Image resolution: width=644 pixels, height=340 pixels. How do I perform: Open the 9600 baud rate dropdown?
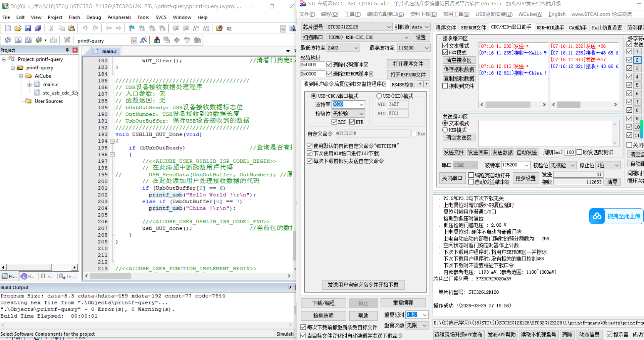(x=361, y=104)
